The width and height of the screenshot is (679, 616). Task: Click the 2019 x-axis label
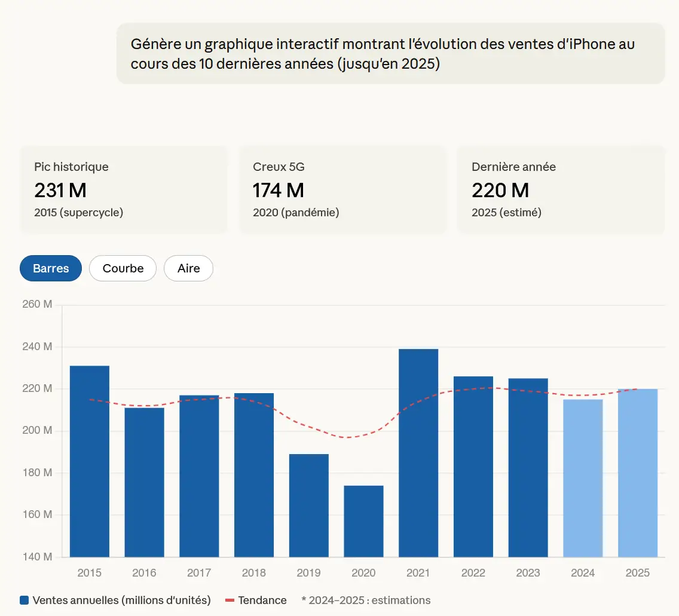click(309, 573)
